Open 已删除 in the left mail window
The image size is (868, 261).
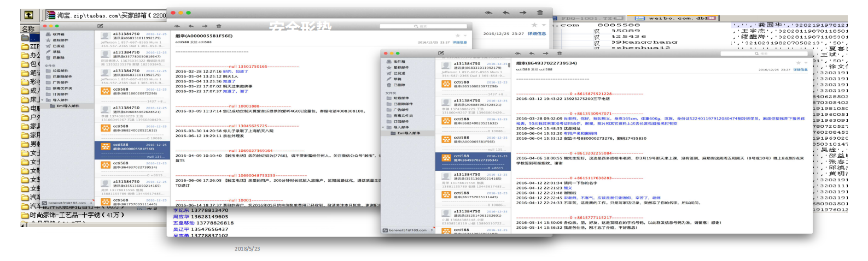(x=58, y=57)
